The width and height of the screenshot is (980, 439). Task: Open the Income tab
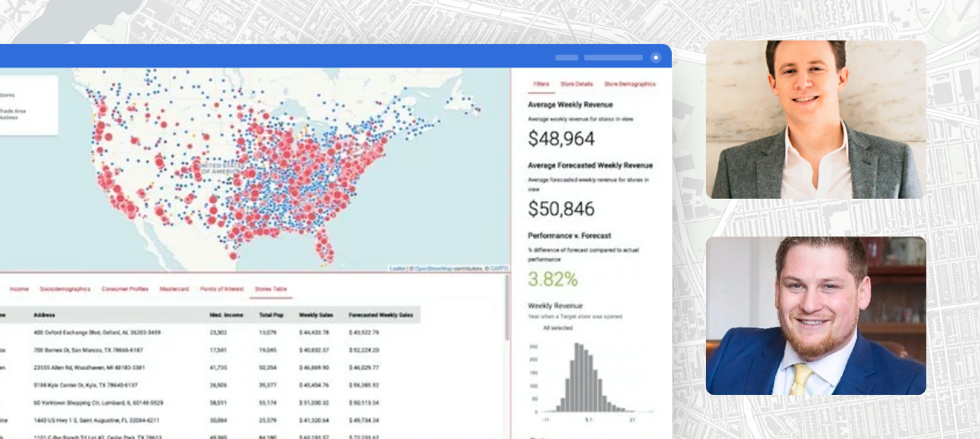[19, 289]
